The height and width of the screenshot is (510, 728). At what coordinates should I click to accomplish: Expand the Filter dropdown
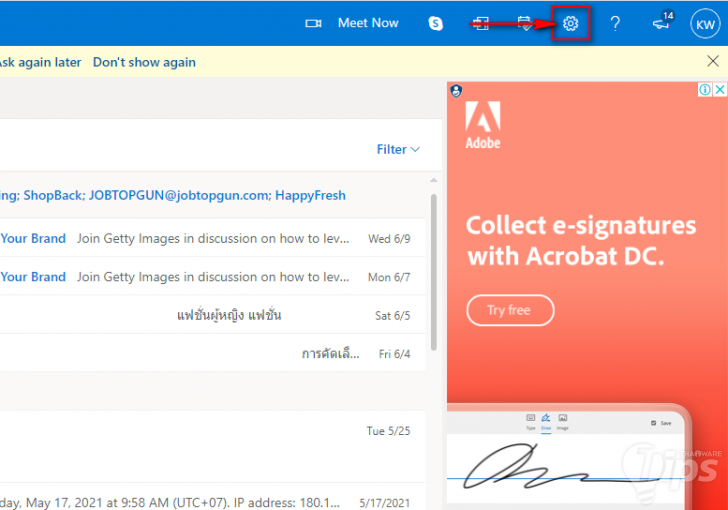coord(398,149)
